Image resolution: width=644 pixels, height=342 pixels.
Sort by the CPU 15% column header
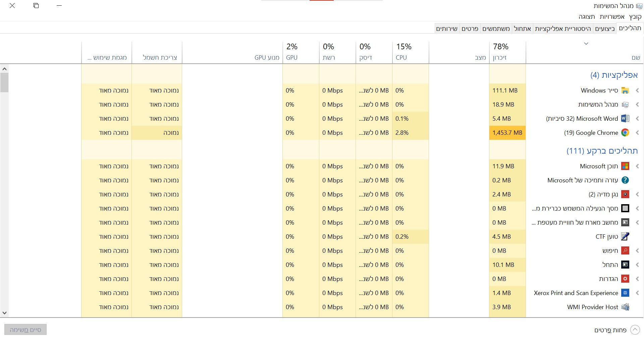pos(410,52)
